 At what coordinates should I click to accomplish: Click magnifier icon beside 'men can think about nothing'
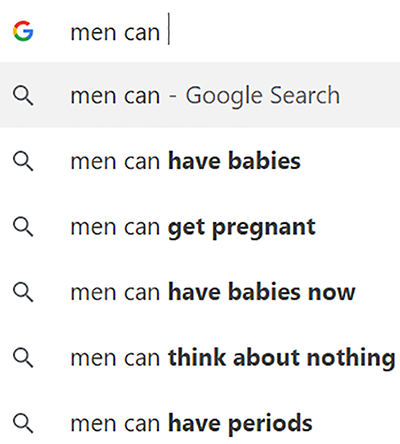23,358
